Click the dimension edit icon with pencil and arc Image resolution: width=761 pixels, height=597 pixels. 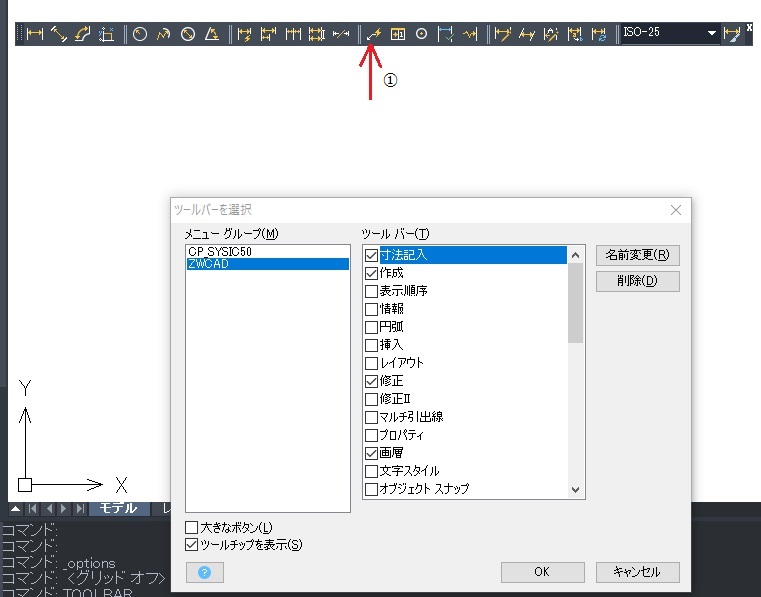pyautogui.click(x=551, y=34)
